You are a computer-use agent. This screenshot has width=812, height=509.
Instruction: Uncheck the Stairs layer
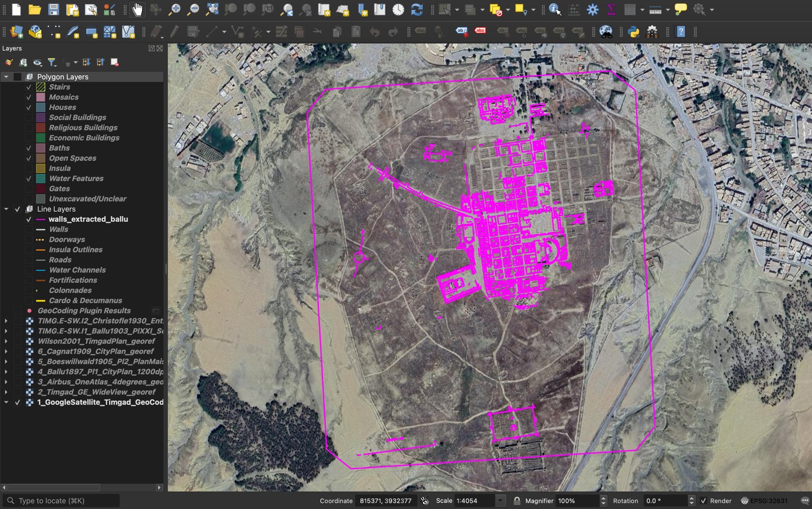29,87
